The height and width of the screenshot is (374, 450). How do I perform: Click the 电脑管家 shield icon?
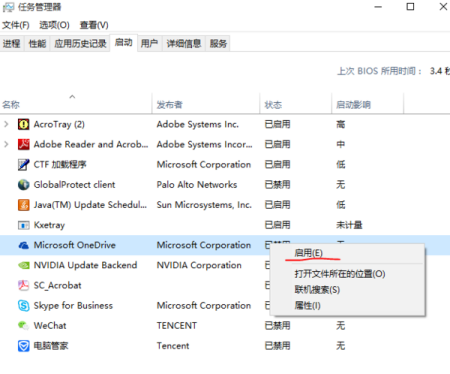pos(23,346)
